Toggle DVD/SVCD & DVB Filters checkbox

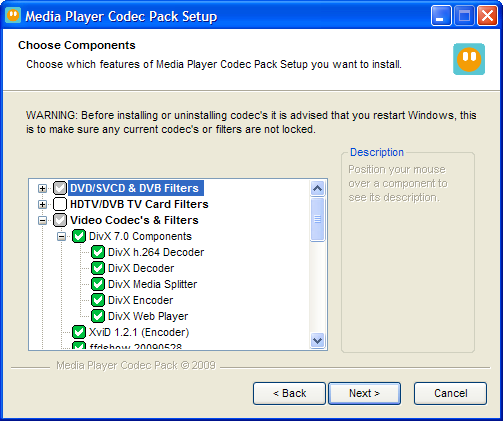[x=60, y=188]
